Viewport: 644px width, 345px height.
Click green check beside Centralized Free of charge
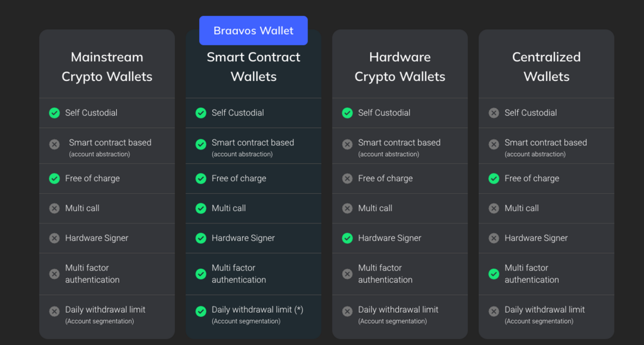(x=494, y=178)
